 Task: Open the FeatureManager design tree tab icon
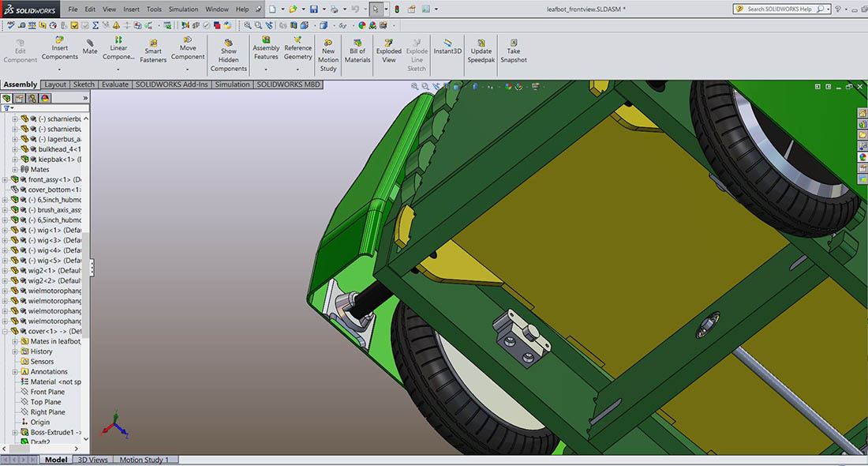tap(6, 98)
